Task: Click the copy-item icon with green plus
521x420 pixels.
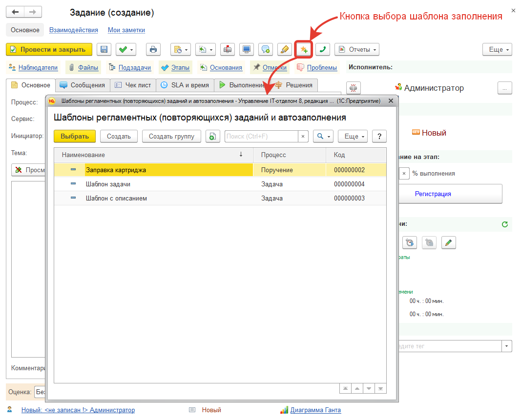Action: tap(213, 136)
